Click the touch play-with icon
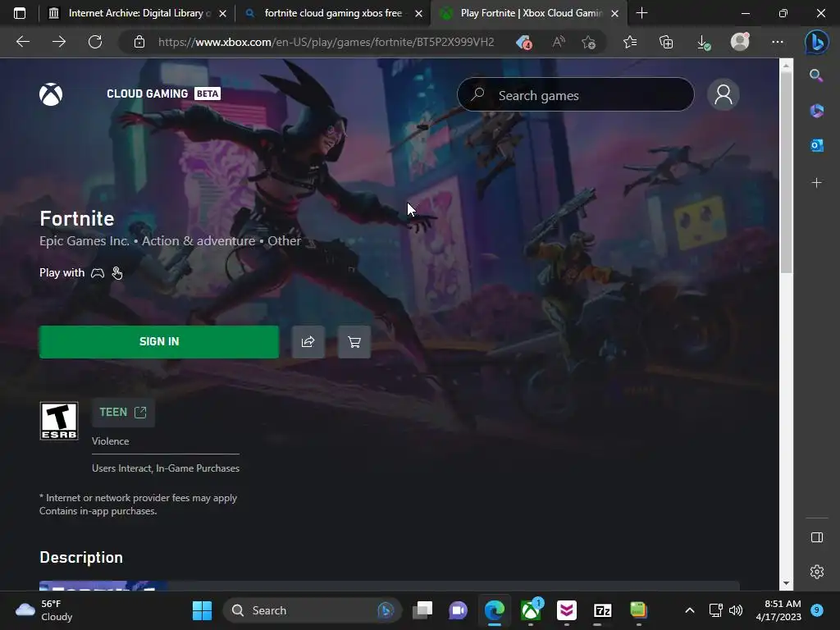The width and height of the screenshot is (840, 630). (116, 273)
